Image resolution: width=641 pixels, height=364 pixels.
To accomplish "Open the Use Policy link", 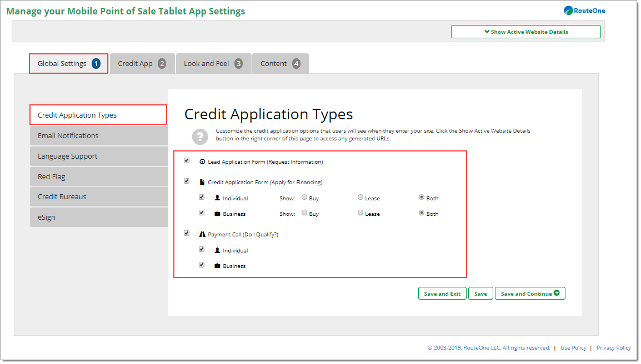I will point(573,348).
